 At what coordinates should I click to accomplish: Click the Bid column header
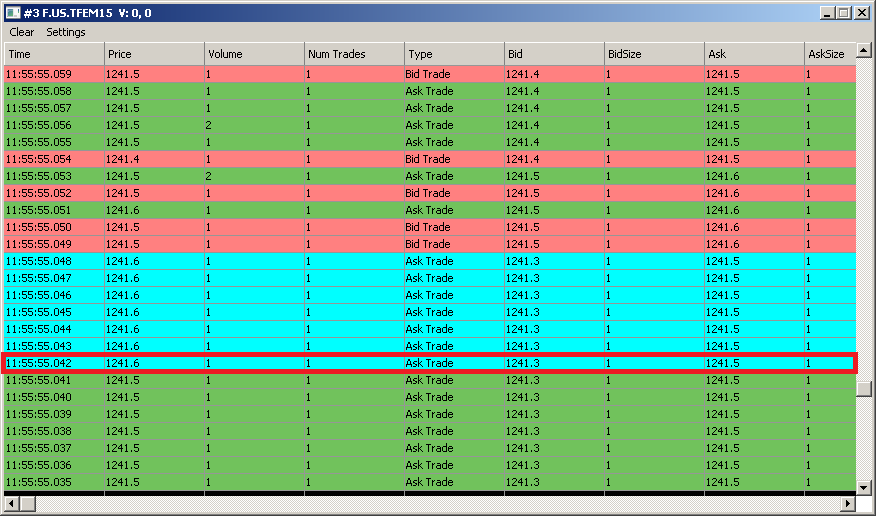[554, 54]
